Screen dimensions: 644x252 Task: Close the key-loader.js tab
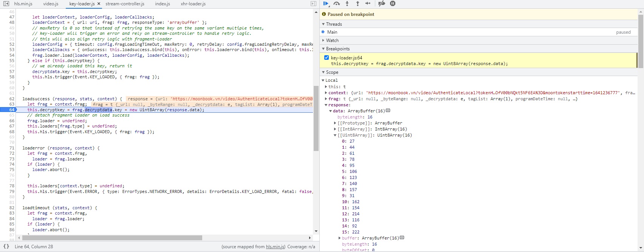(x=99, y=4)
